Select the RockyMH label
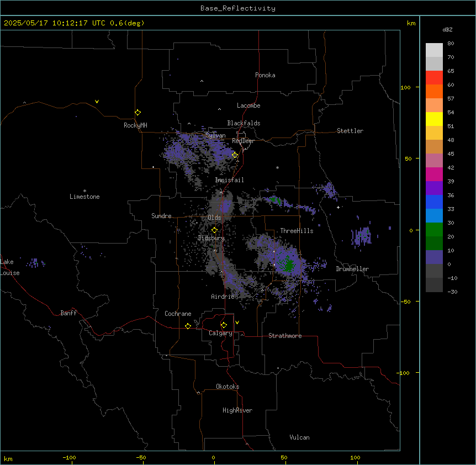The image size is (476, 465). click(x=135, y=125)
